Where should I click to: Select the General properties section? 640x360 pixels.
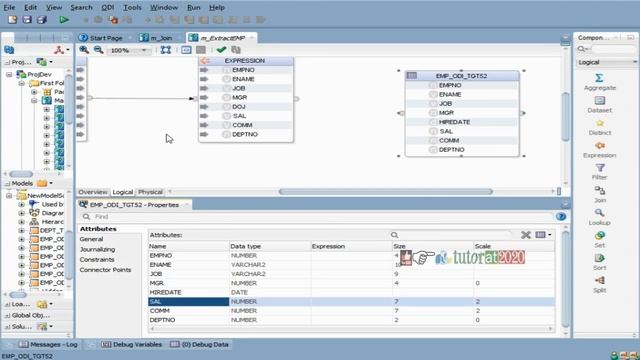pos(91,239)
